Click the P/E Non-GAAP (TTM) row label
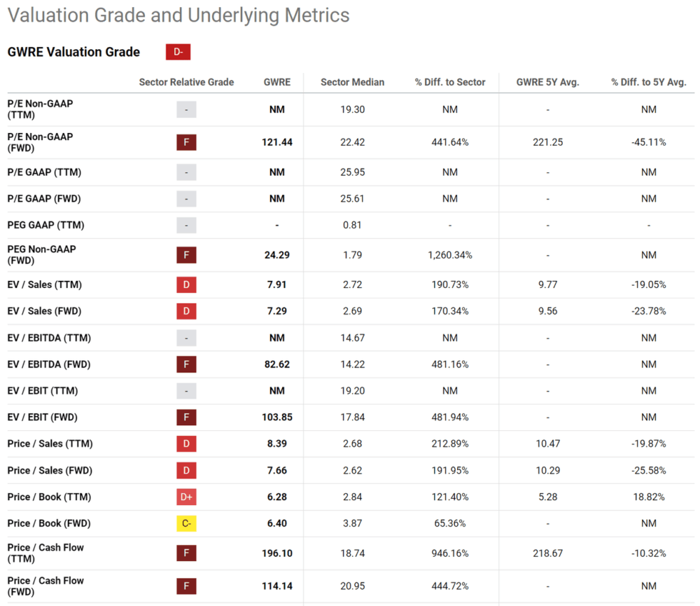 (40, 109)
